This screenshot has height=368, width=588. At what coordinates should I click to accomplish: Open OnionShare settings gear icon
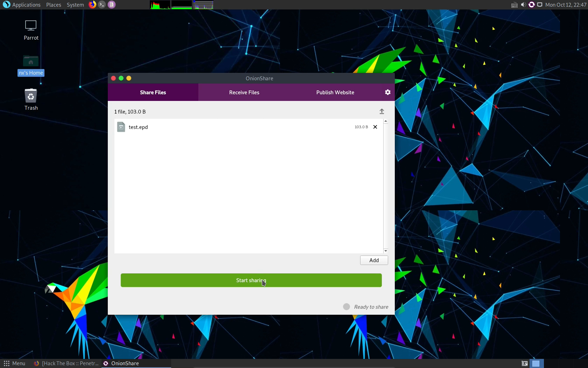pos(387,92)
